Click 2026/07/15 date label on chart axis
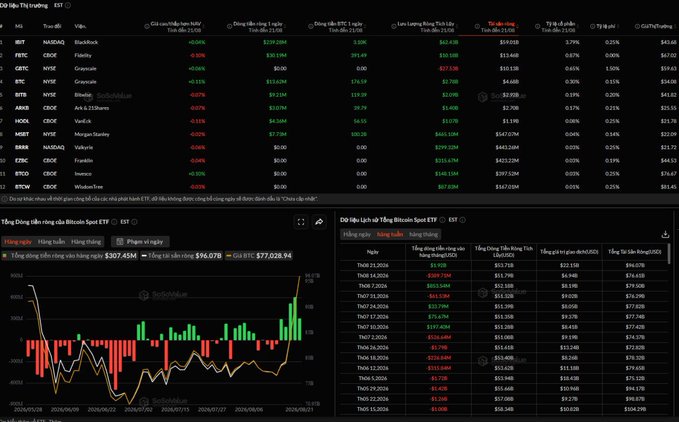Screen dimensions: 679x422 click(x=175, y=409)
